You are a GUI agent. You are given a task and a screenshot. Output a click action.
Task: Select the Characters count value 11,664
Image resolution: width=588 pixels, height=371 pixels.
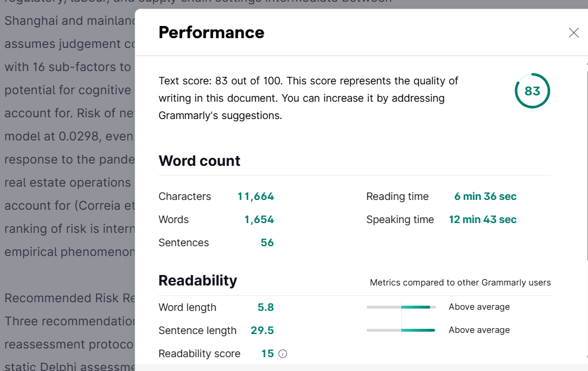[256, 196]
